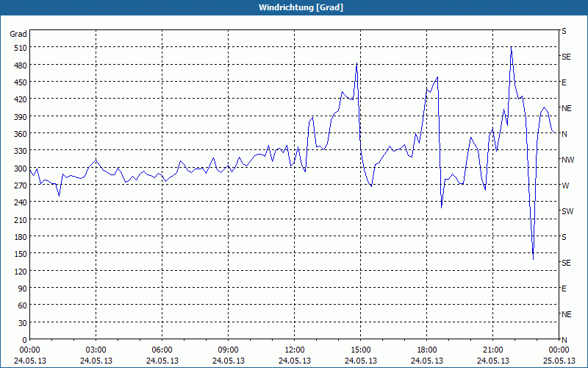Click the NW compass label on right axis

(x=567, y=160)
